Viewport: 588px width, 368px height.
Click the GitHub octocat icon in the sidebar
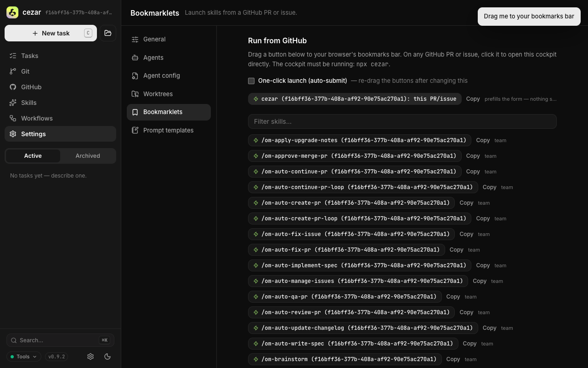[13, 87]
